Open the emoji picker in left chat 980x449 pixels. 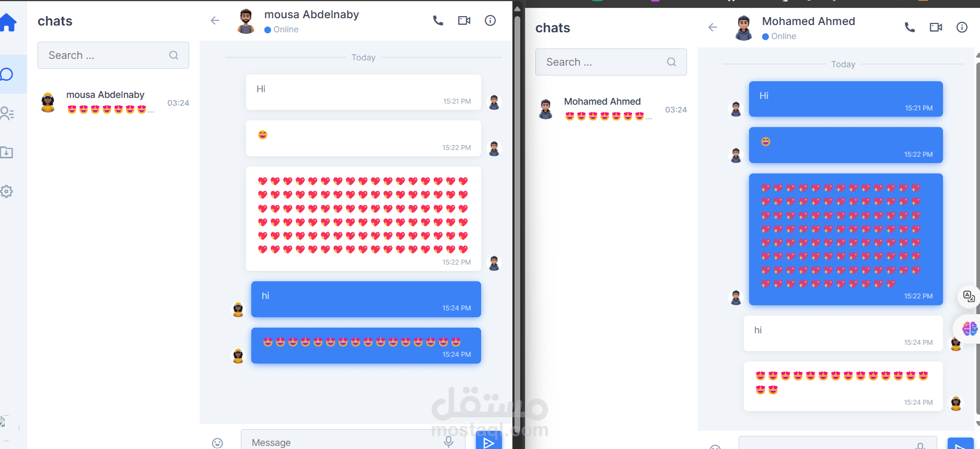(217, 443)
